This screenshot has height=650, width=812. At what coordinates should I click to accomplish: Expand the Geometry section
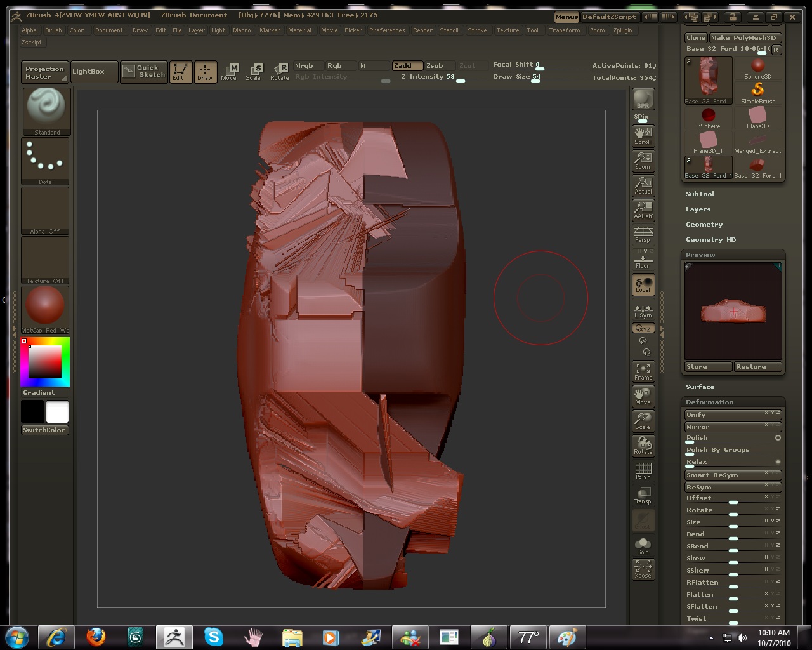click(x=704, y=225)
